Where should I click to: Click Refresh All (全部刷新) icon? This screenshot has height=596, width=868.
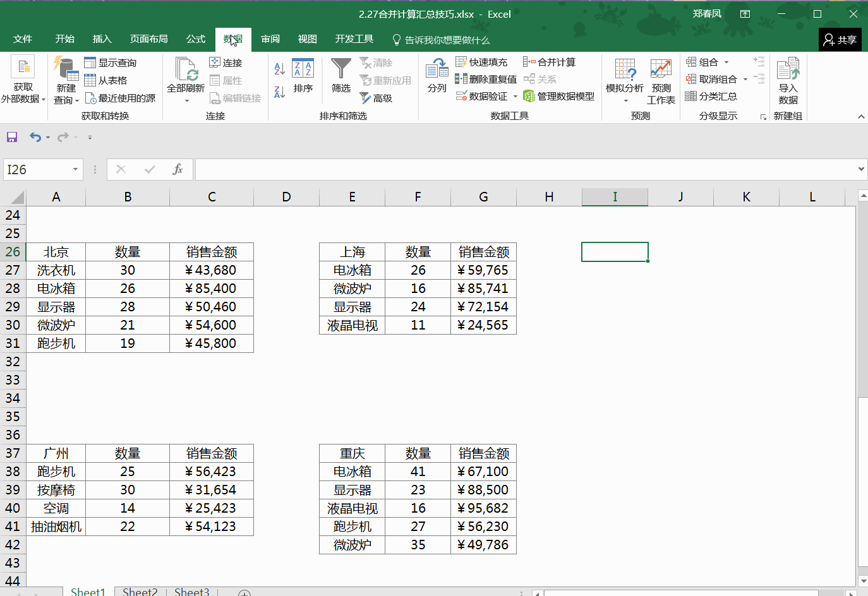186,69
